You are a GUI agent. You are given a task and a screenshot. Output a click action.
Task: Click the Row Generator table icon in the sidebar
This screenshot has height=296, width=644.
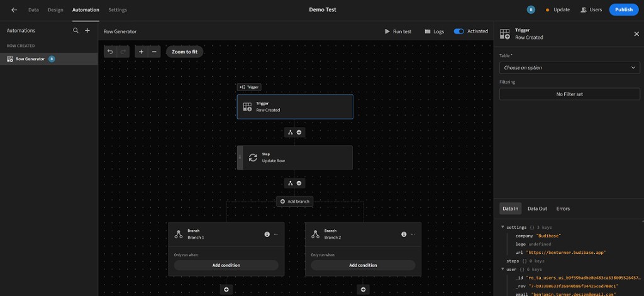click(10, 59)
